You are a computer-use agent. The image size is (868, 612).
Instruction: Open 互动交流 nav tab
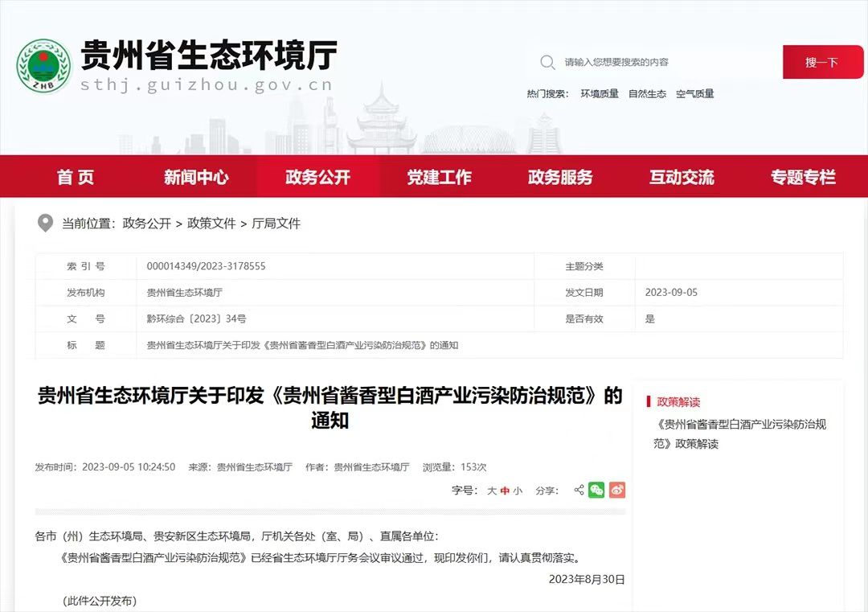tap(682, 177)
